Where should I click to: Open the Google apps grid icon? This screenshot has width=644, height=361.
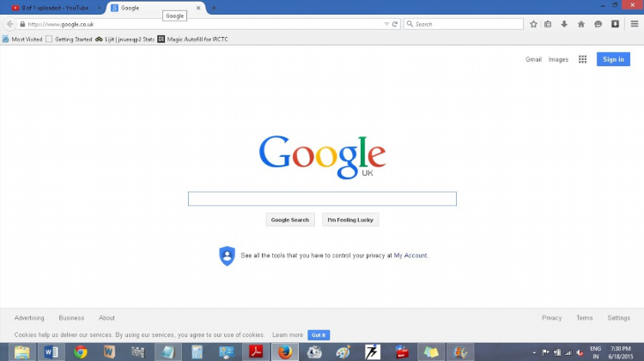tap(582, 59)
